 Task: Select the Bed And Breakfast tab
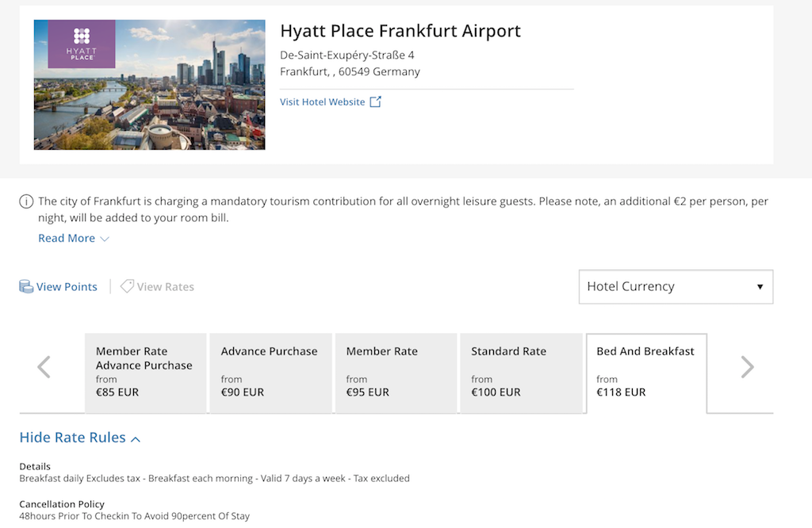pos(646,373)
